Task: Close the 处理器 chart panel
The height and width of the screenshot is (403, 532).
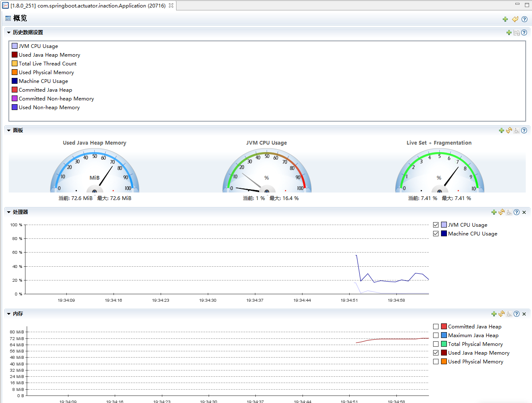Action: tap(524, 212)
